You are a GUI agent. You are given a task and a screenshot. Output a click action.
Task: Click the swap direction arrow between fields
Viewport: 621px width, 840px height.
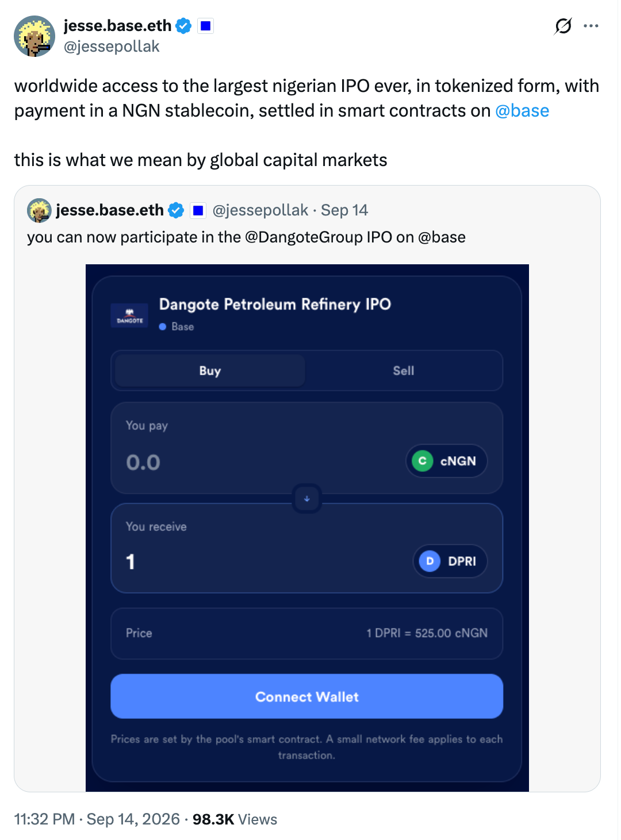click(307, 499)
